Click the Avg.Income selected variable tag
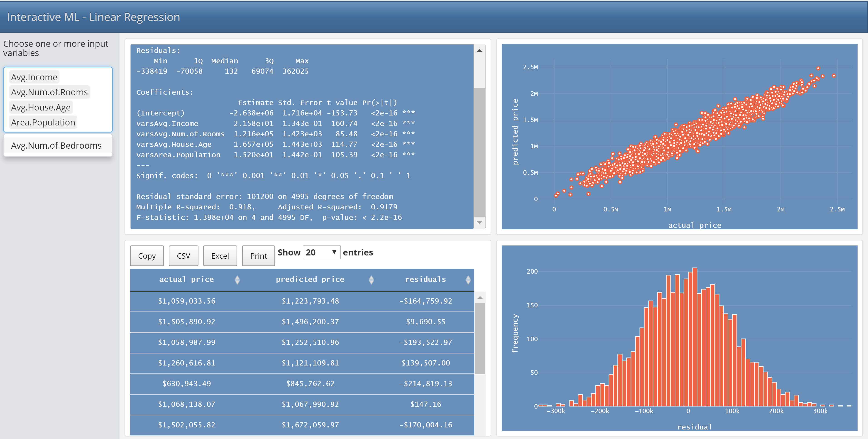 (34, 77)
